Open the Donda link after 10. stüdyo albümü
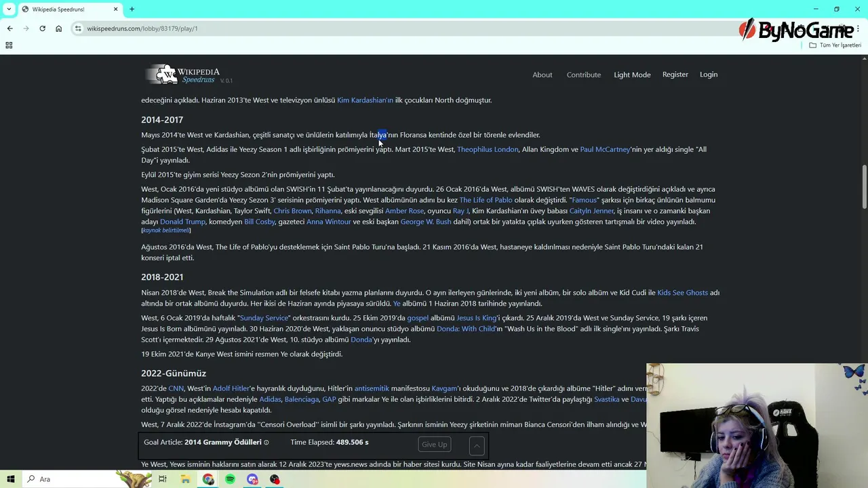The width and height of the screenshot is (868, 488). point(361,340)
